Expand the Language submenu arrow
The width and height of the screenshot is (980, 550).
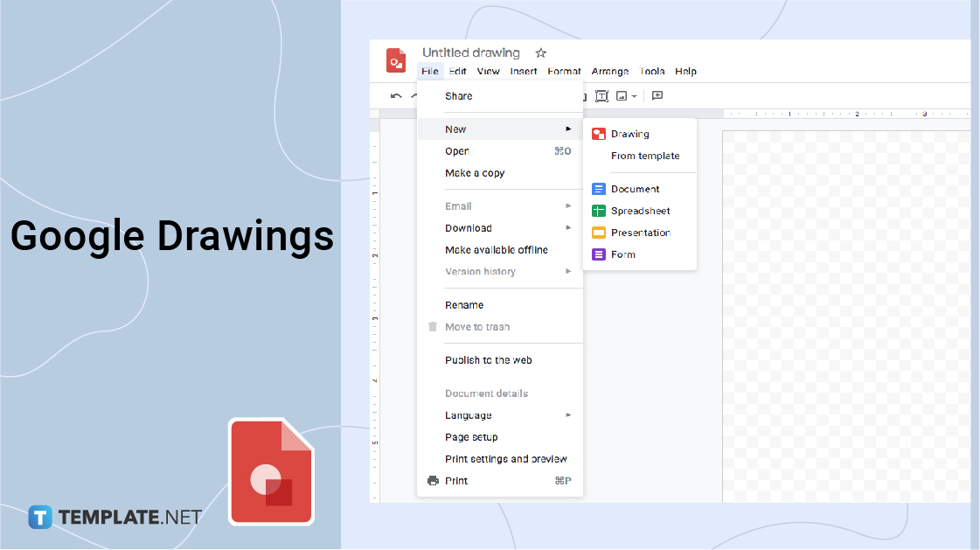coord(568,415)
